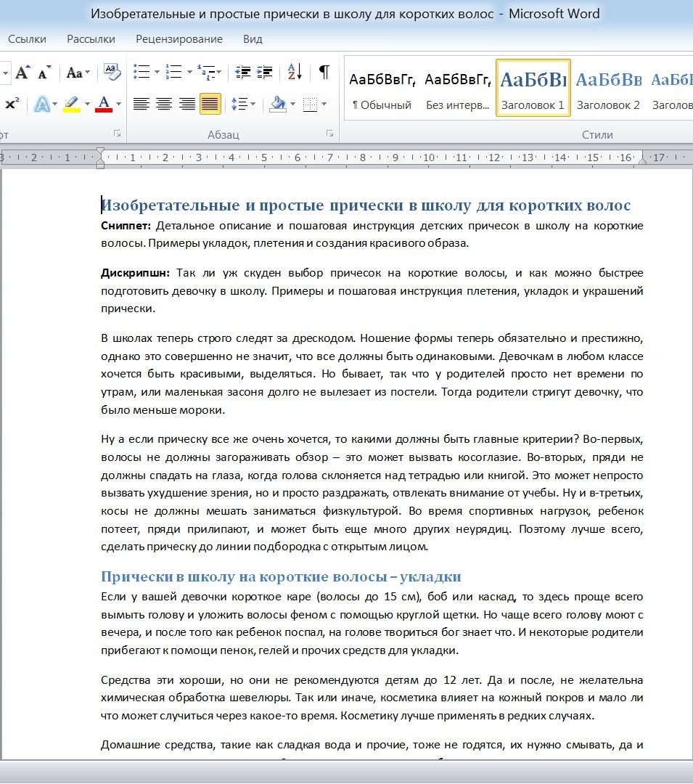Screen dimensions: 693x784
Task: Apply the Без интервала style
Action: click(457, 88)
